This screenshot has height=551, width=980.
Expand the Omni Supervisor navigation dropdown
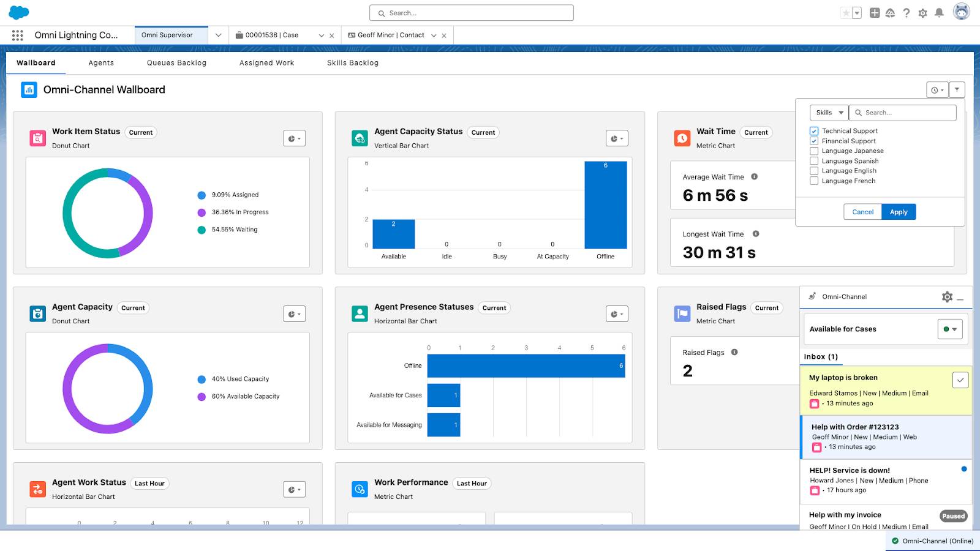click(218, 36)
